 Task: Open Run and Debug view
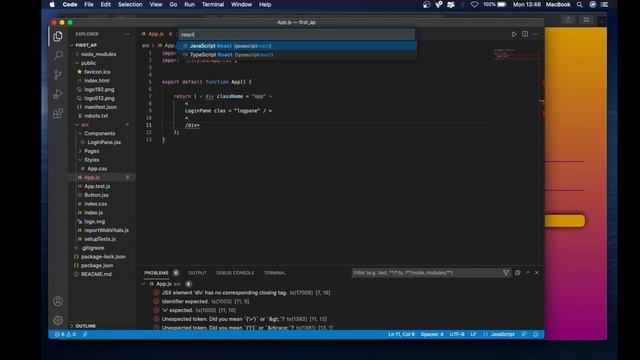[x=58, y=94]
